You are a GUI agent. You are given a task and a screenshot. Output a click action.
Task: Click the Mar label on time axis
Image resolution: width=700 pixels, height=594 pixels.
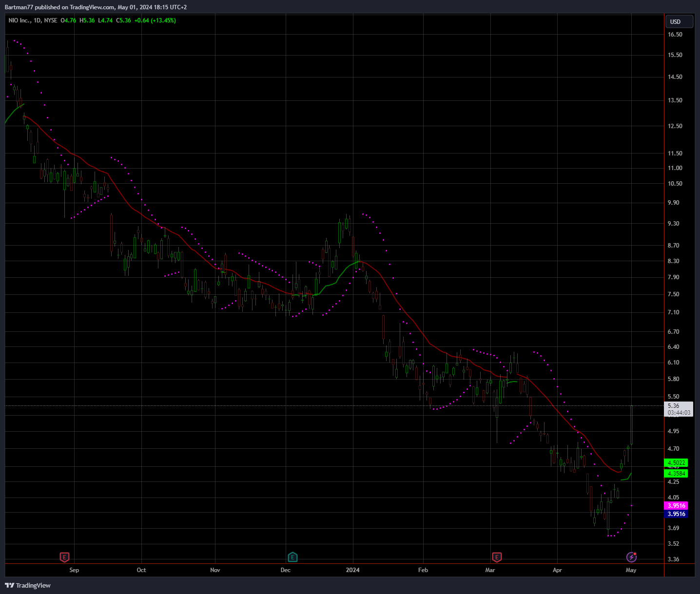tap(490, 570)
